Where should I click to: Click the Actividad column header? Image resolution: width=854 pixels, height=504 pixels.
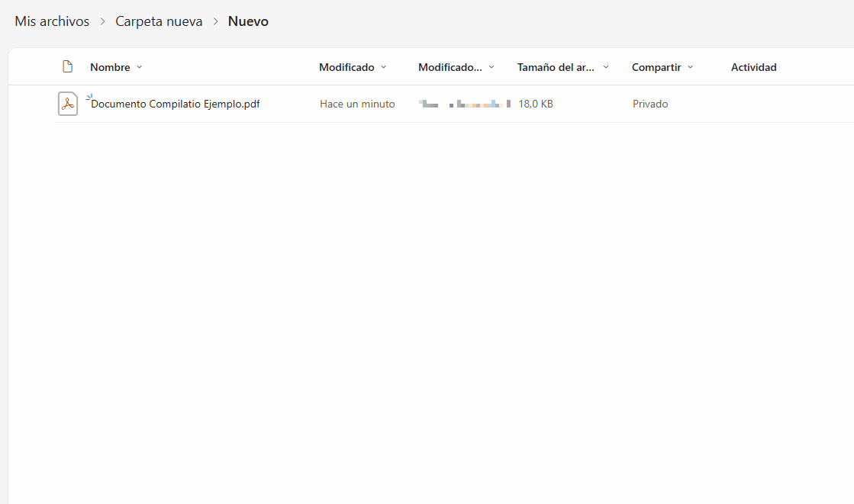click(753, 67)
